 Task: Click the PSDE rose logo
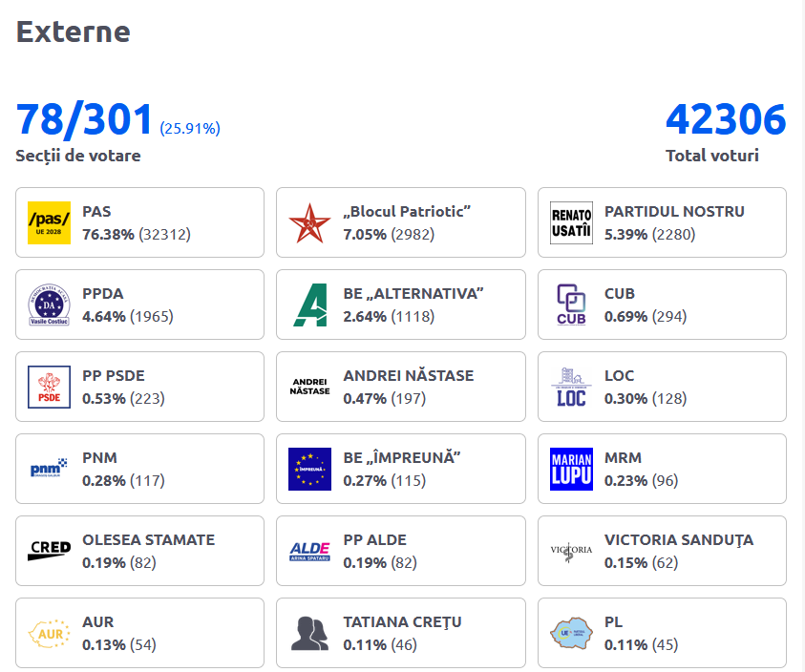[x=49, y=387]
